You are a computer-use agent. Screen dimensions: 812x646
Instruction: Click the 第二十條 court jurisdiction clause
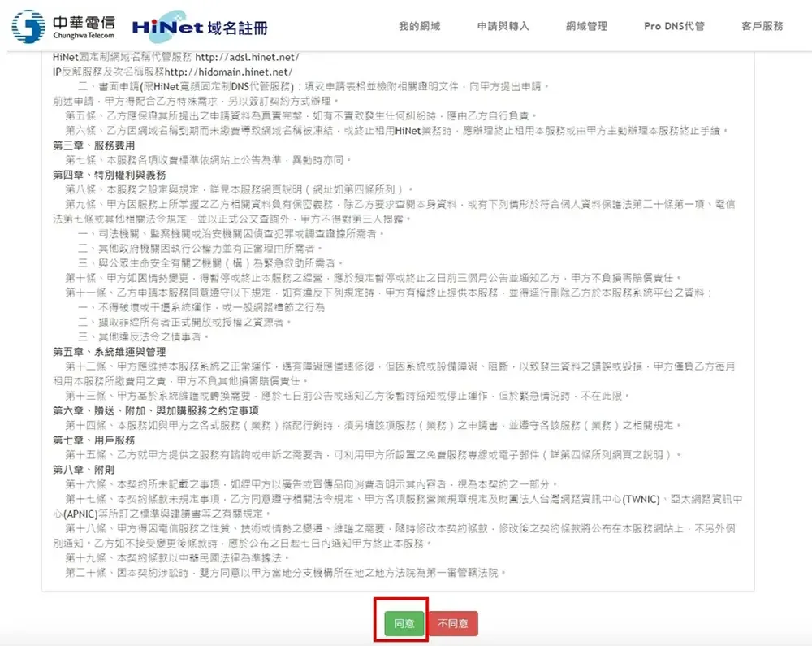[x=286, y=572]
